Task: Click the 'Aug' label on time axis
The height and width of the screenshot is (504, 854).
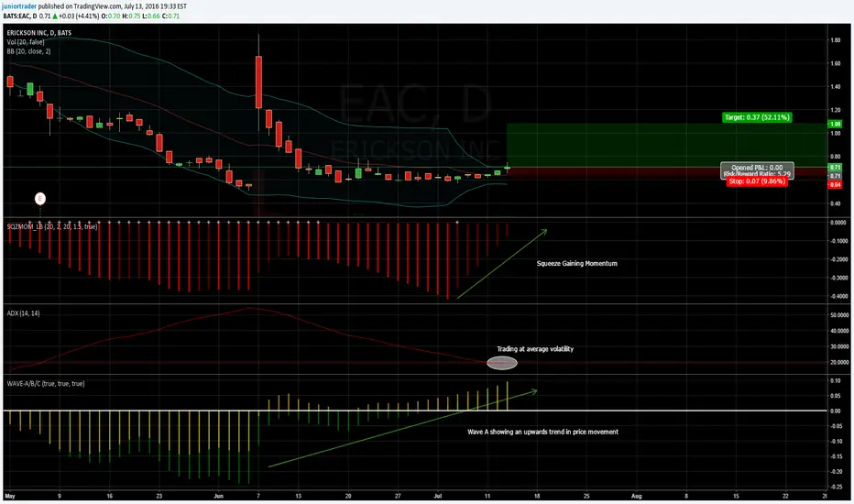Action: [636, 497]
